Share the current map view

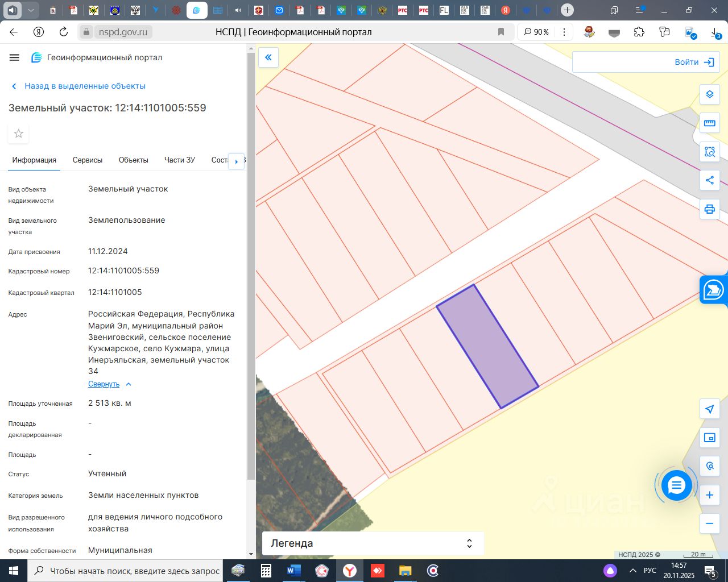tap(709, 180)
